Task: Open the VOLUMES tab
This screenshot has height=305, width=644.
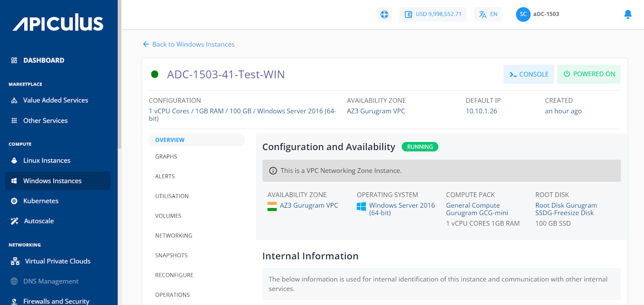Action: coord(168,216)
